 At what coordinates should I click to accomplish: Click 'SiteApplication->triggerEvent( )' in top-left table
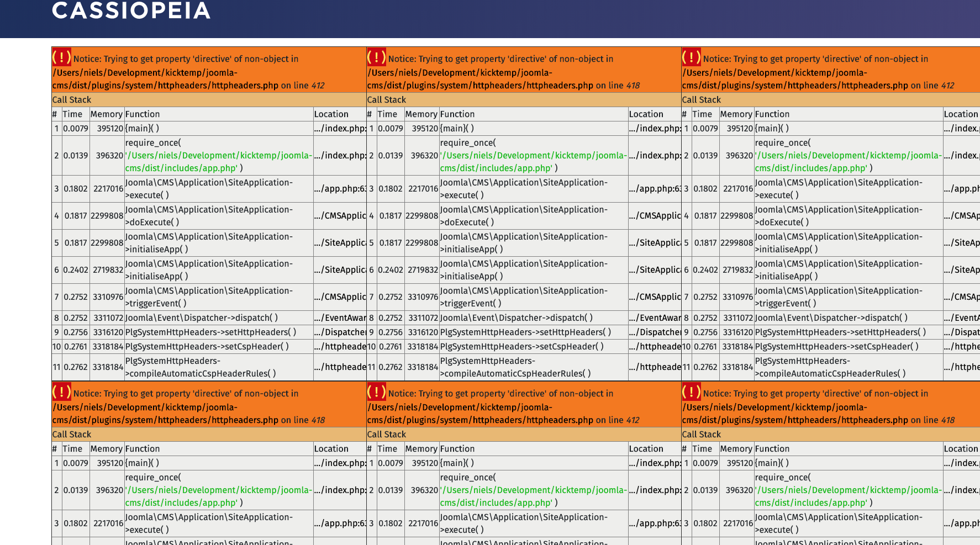point(209,297)
